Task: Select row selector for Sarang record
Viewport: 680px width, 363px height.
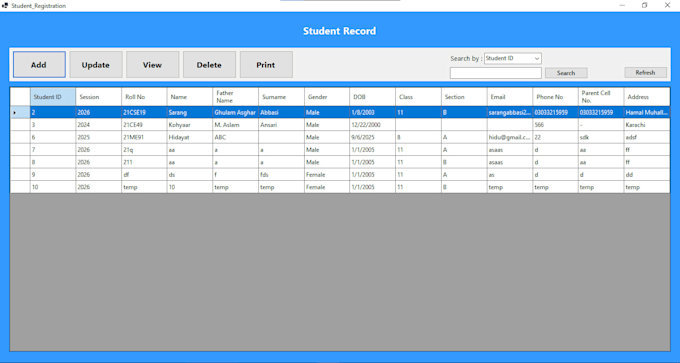Action: tap(20, 112)
